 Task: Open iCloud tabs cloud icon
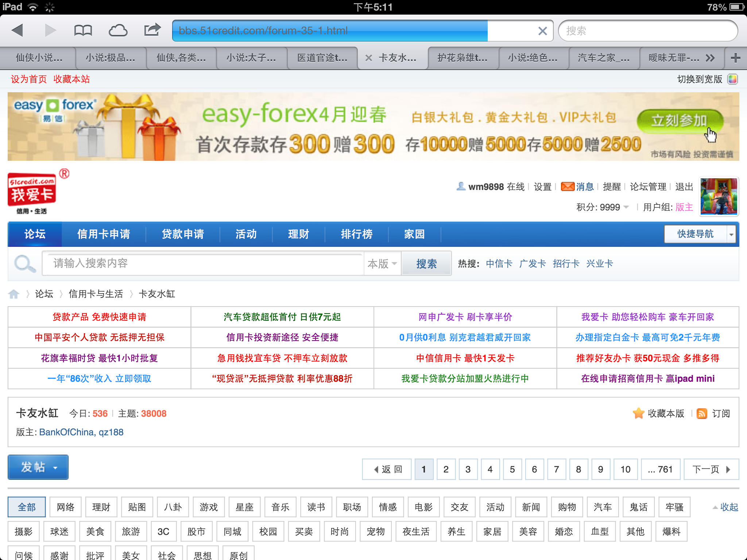[118, 30]
